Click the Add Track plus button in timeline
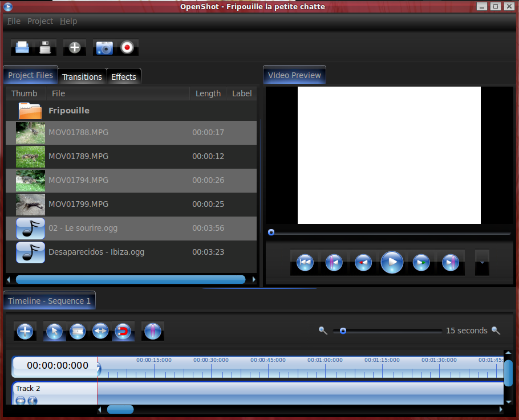This screenshot has height=420, width=519. coord(25,331)
